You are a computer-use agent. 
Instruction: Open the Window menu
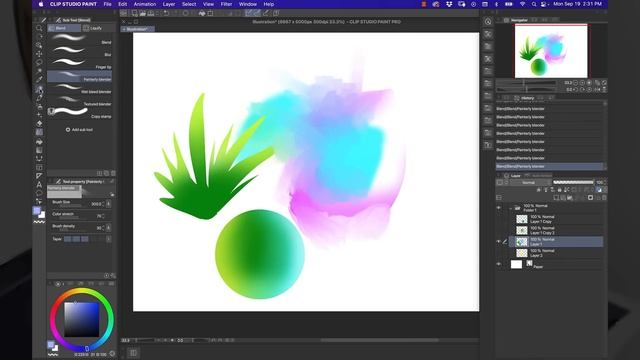click(248, 4)
